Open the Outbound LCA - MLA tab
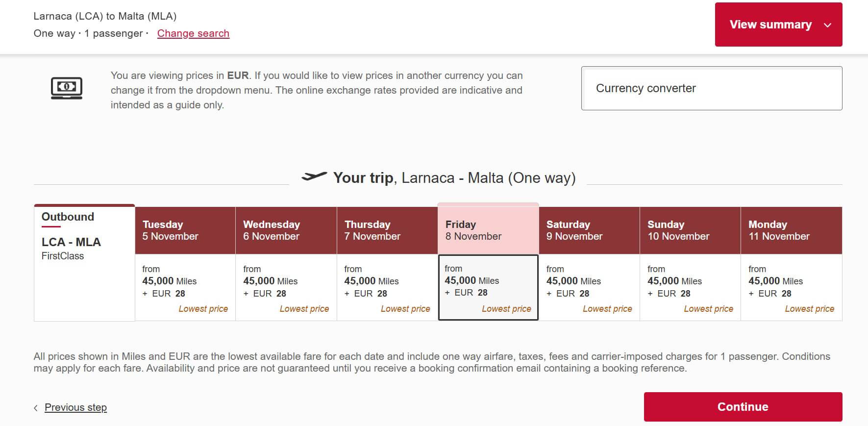868x426 pixels. pyautogui.click(x=84, y=263)
